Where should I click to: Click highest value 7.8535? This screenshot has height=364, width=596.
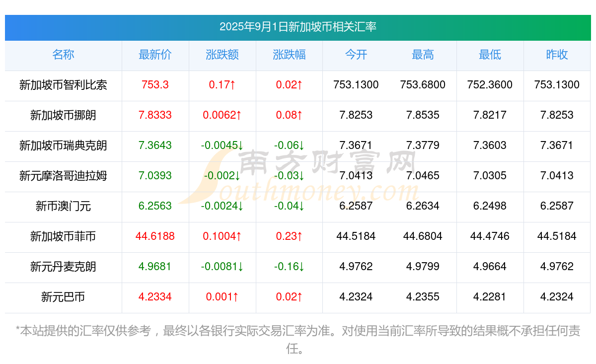(x=423, y=115)
